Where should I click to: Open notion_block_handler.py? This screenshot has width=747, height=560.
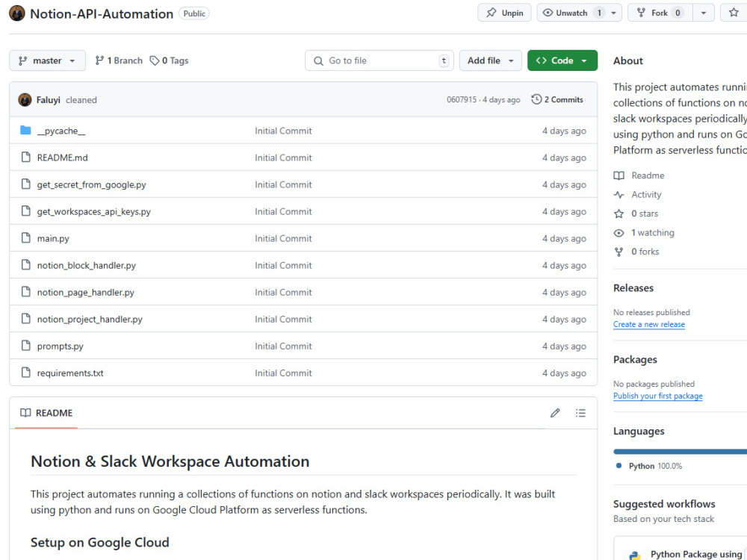click(x=86, y=265)
